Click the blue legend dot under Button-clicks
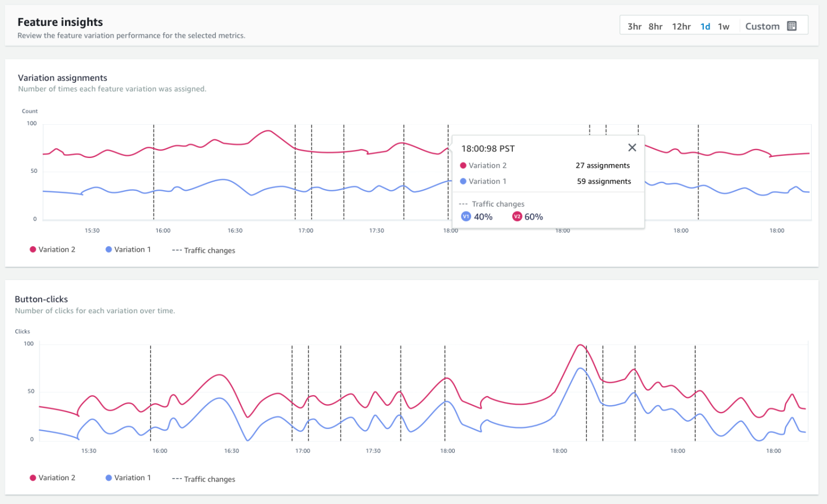The height and width of the screenshot is (504, 827). 110,477
